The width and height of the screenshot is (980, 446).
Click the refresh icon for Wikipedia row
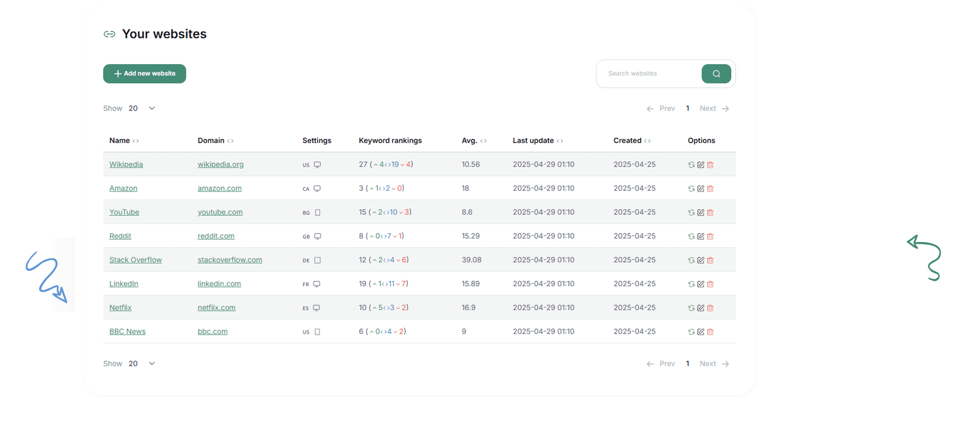click(x=691, y=165)
